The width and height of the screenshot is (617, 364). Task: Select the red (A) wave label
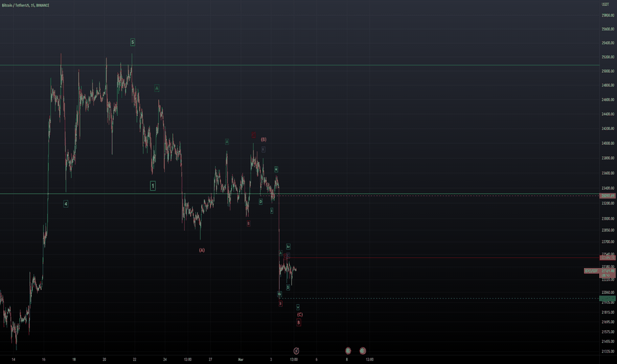tap(201, 250)
